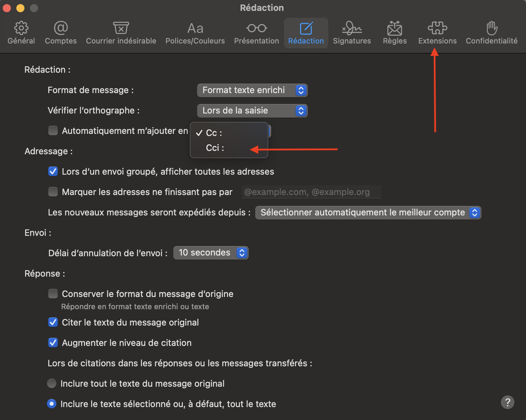This screenshot has width=526, height=420.
Task: Click the help question mark button
Action: tap(507, 402)
